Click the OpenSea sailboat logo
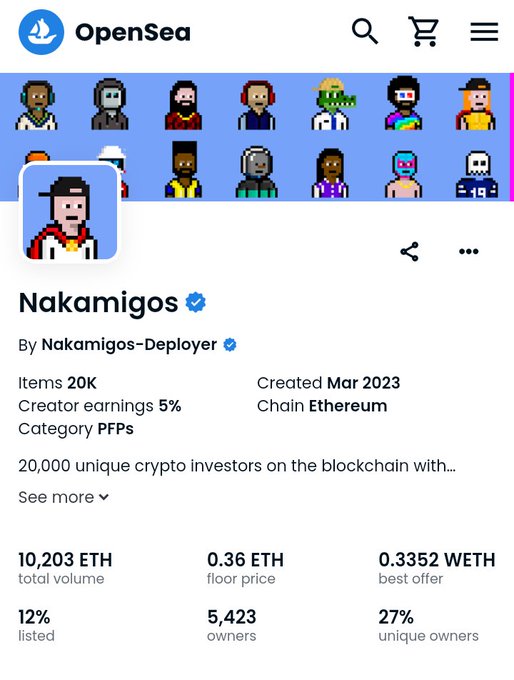The image size is (514, 680). [41, 32]
